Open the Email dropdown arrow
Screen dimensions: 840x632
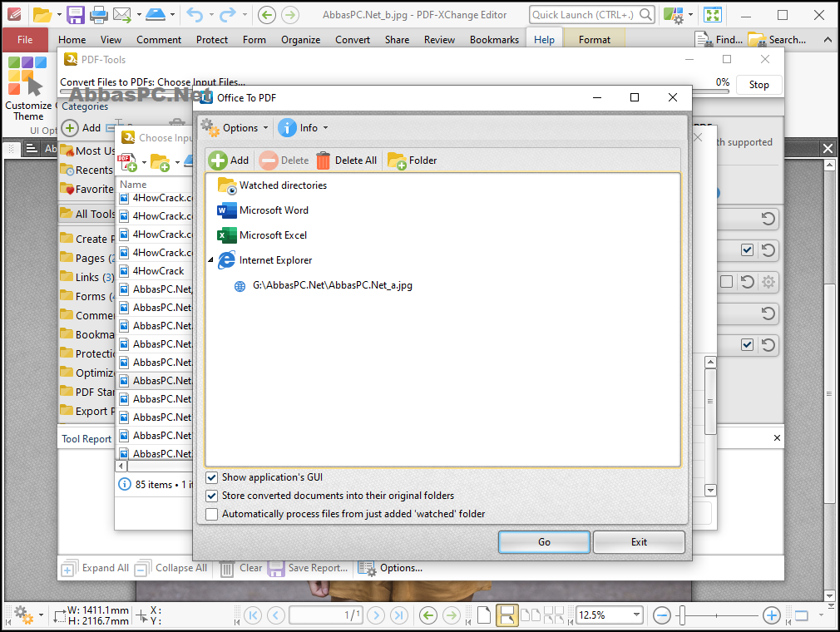pos(139,15)
